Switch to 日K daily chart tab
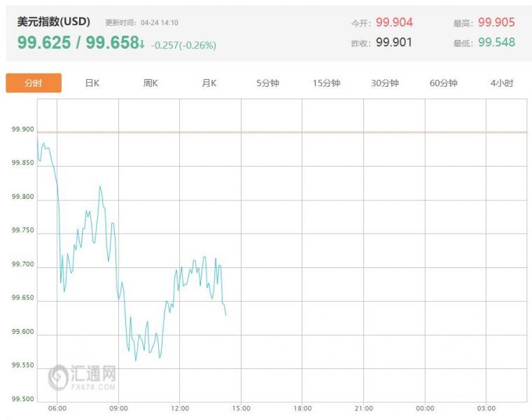The width and height of the screenshot is (532, 420). [92, 83]
